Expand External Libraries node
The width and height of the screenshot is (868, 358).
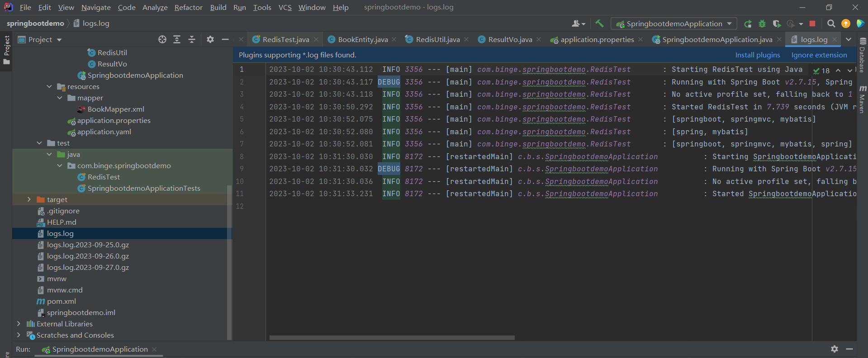19,324
